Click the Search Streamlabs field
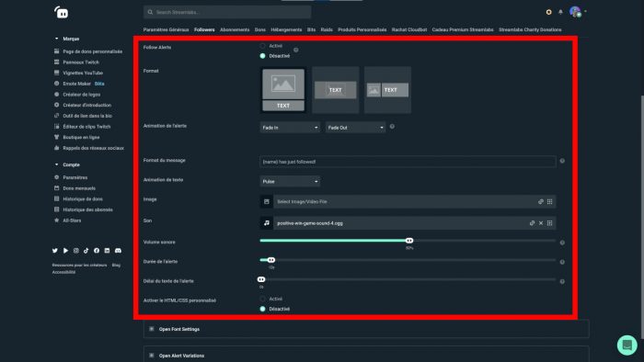Image resolution: width=644 pixels, height=362 pixels. pyautogui.click(x=227, y=12)
